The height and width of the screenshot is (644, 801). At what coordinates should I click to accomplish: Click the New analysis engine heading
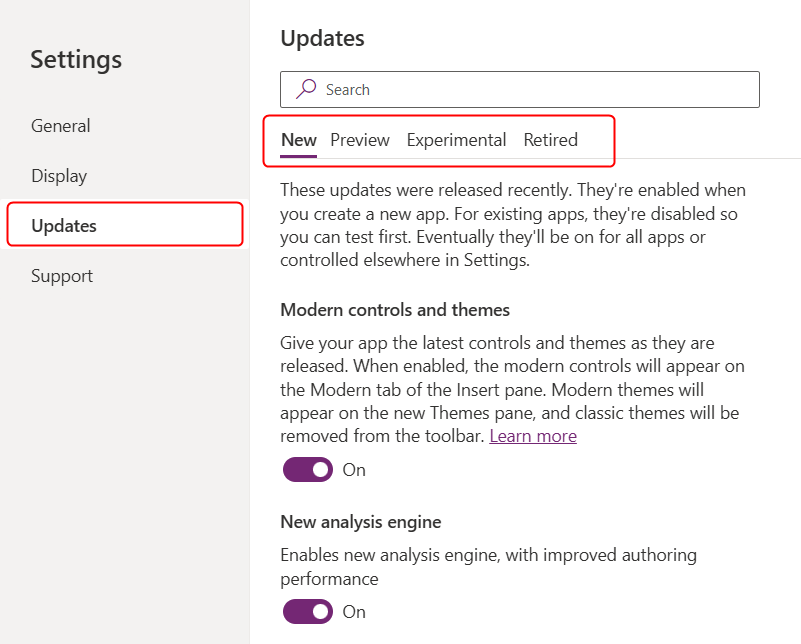click(x=360, y=522)
